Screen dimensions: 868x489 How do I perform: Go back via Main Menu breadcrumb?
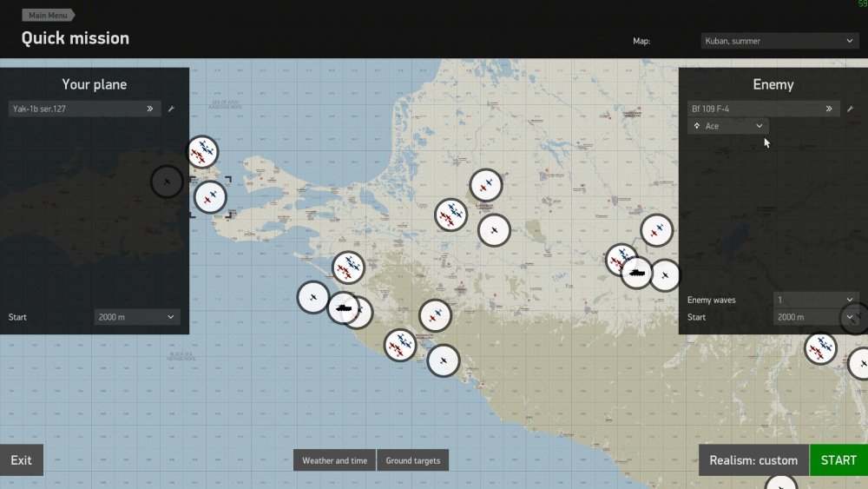pyautogui.click(x=48, y=15)
